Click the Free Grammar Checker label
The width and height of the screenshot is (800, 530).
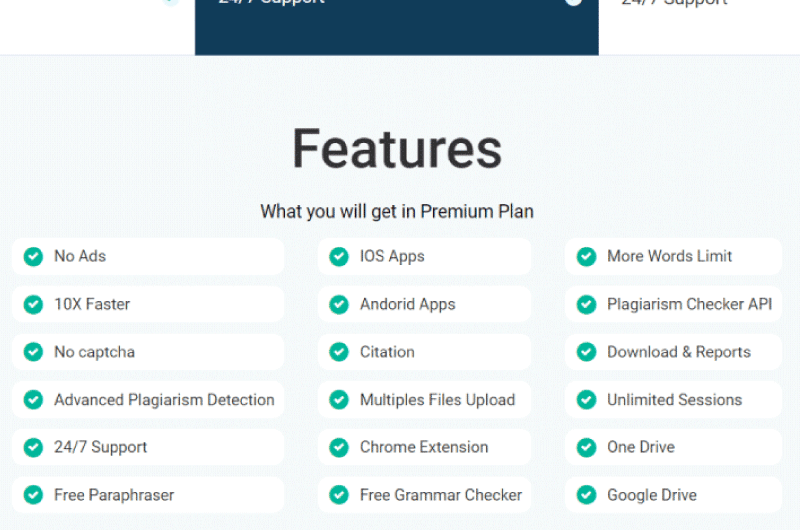(x=441, y=495)
